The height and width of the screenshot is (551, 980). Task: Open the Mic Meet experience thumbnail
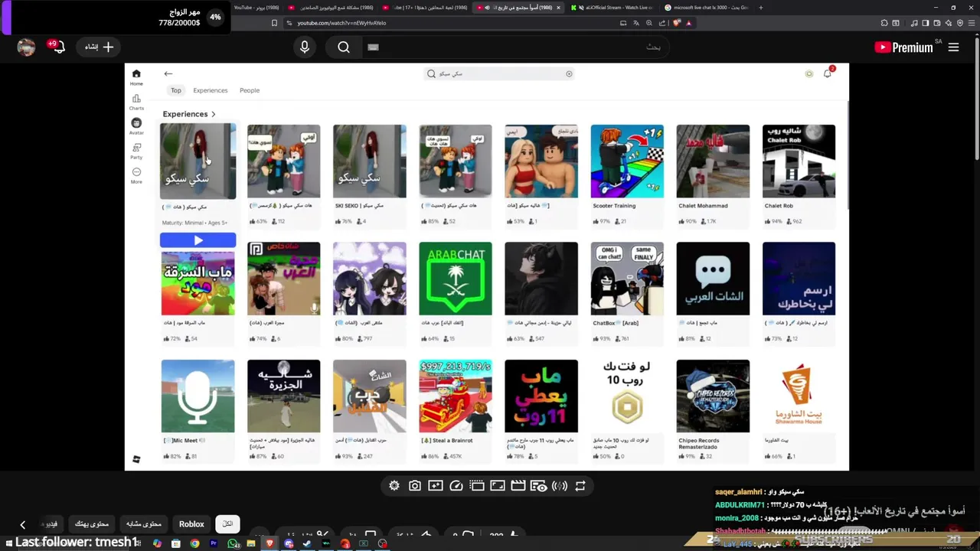198,396
